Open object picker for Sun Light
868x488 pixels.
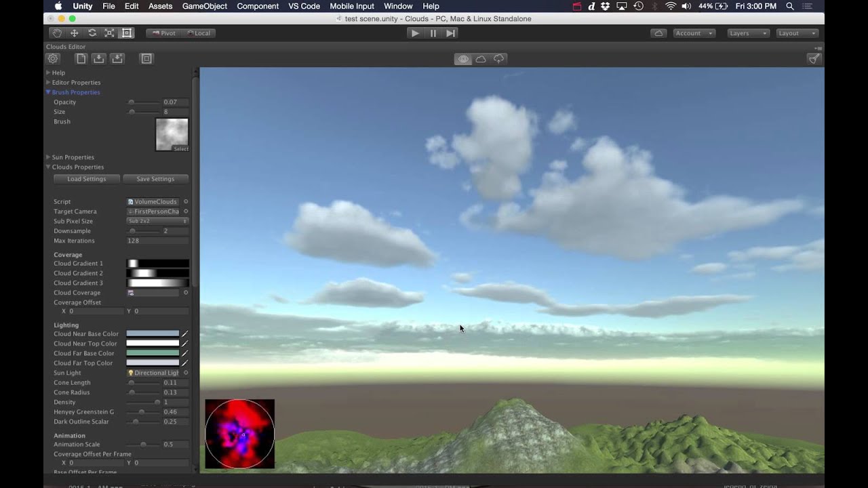186,373
